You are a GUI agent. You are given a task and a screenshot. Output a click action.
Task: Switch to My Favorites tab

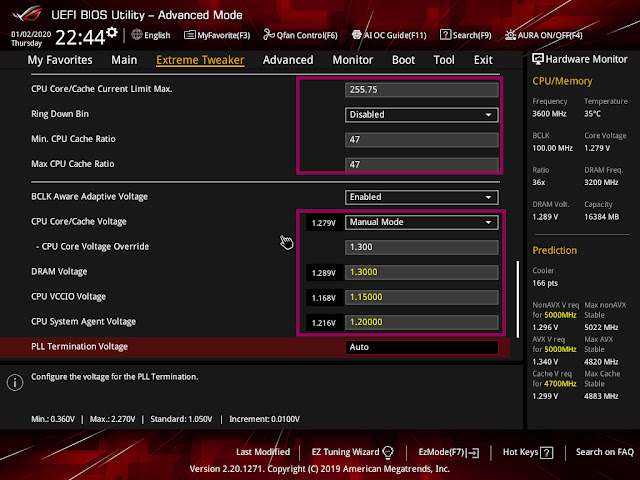tap(60, 60)
